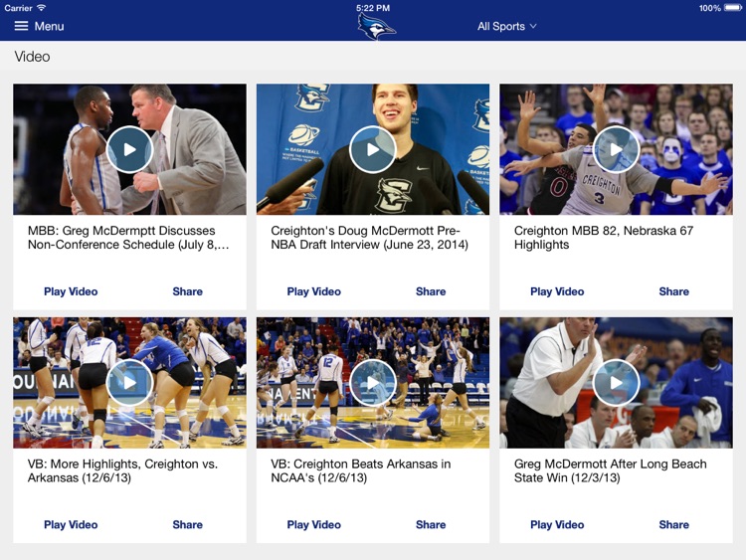
Task: Share the VB: More Highlights video
Action: 187,525
